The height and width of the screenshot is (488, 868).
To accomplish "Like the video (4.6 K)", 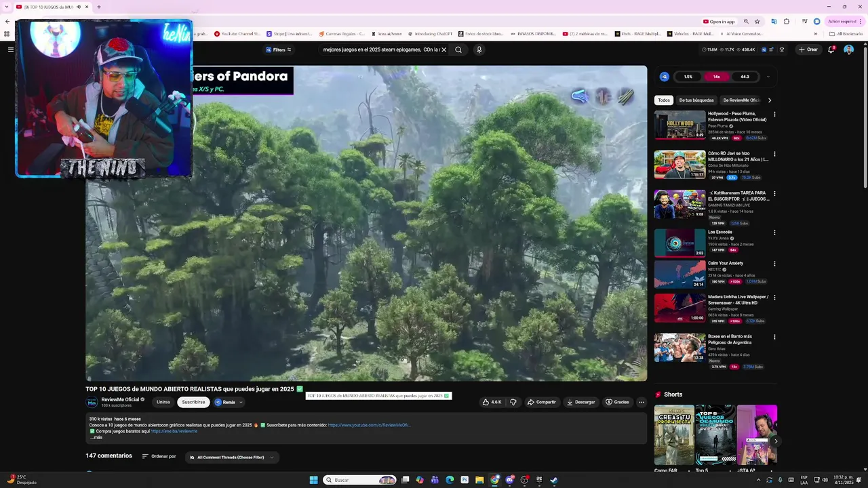I will 492,402.
